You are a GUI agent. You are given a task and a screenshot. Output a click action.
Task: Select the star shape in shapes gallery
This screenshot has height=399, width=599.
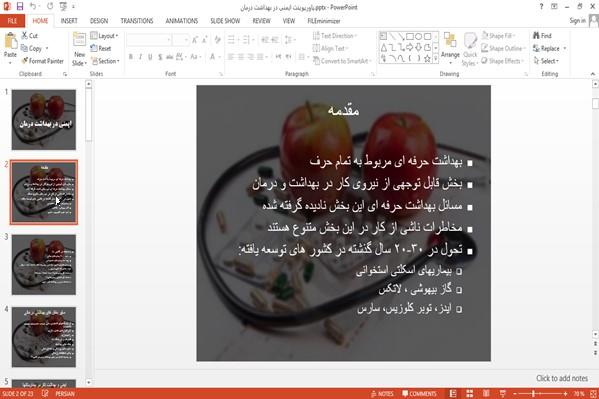pos(427,58)
